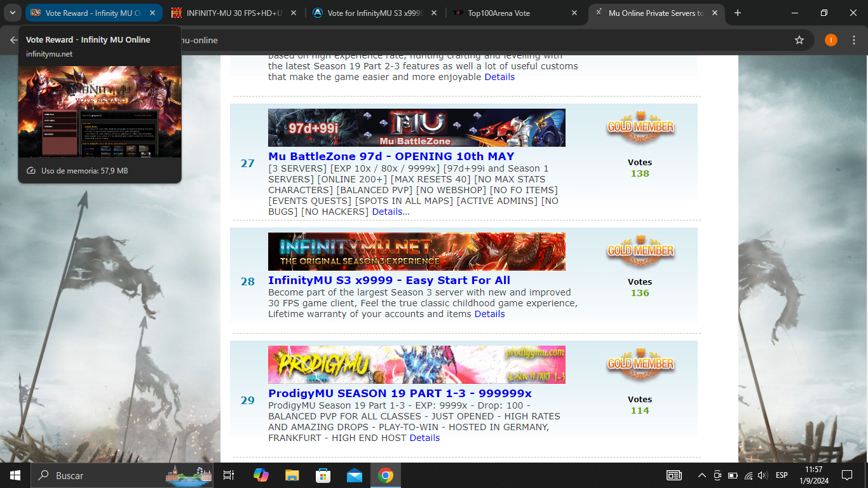Viewport: 868px width, 488px height.
Task: Open File Explorer from the taskbar
Action: [292, 475]
